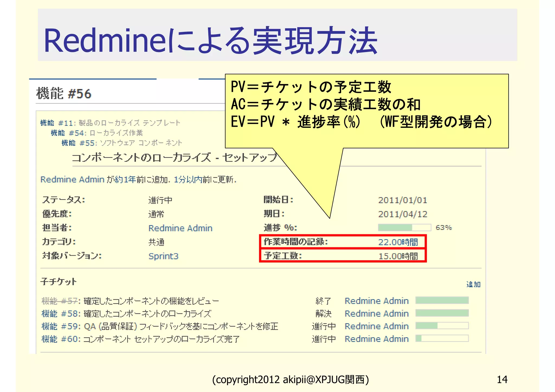Viewport: 555px width, 392px height.
Task: Click the category value 共通
Action: (156, 242)
